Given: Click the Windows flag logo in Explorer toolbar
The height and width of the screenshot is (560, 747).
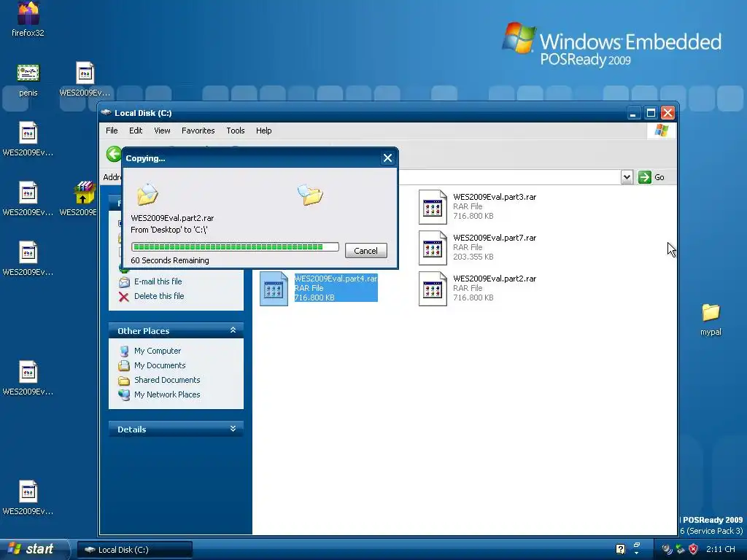Looking at the screenshot, I should coord(661,130).
